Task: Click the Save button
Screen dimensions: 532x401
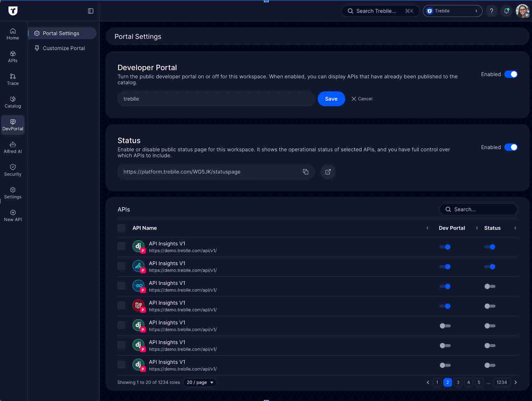Action: (x=331, y=99)
